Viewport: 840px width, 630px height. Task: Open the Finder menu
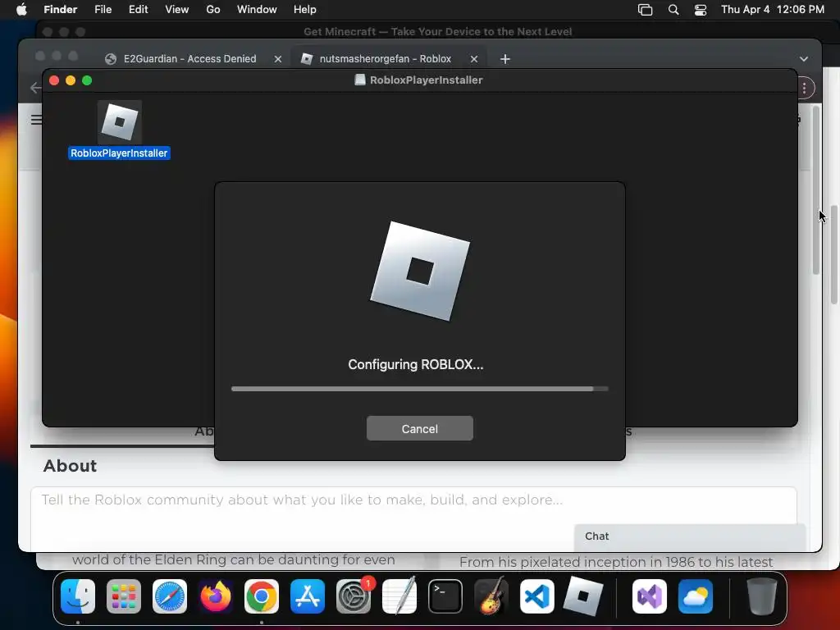[60, 9]
